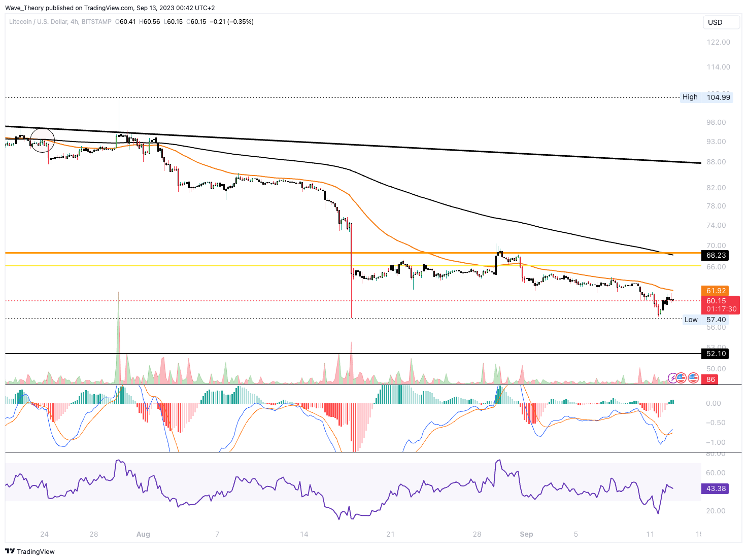747x560 pixels.
Task: Click the black 52.10 support level label
Action: (x=716, y=354)
